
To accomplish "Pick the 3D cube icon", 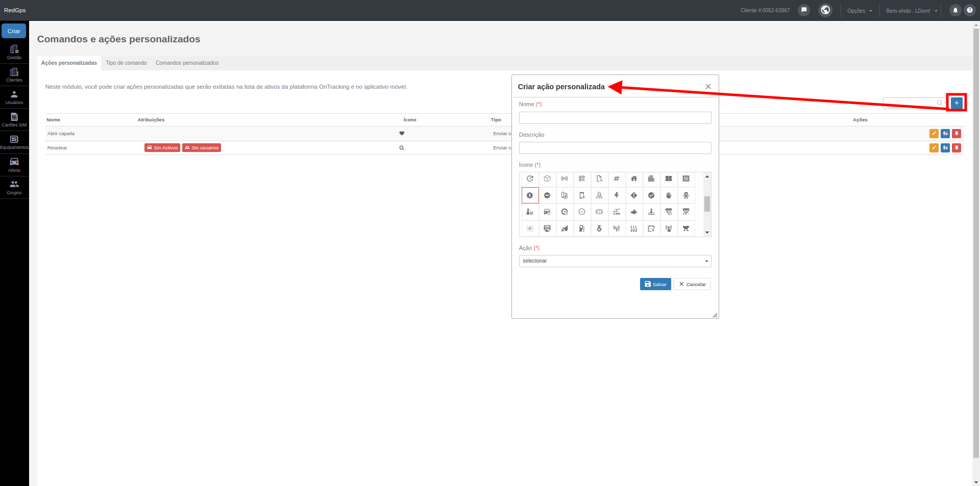I will [547, 179].
